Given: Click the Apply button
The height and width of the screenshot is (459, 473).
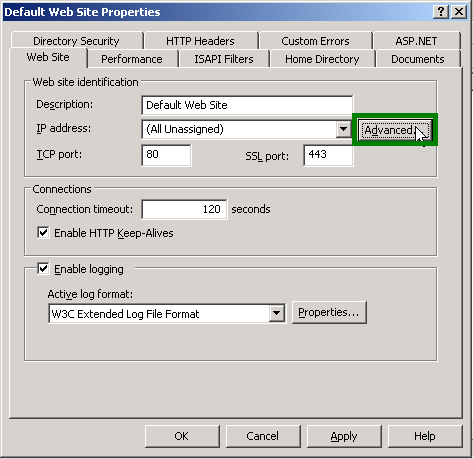Looking at the screenshot, I should coord(344,436).
